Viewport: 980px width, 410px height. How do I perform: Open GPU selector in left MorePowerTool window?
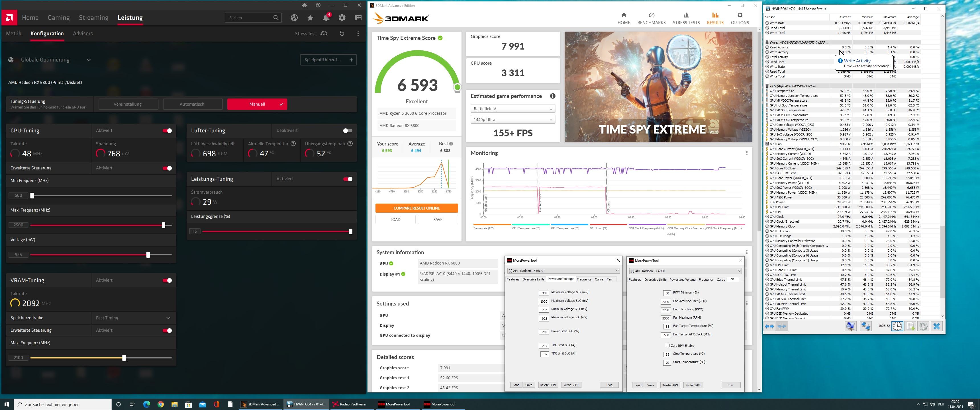563,270
